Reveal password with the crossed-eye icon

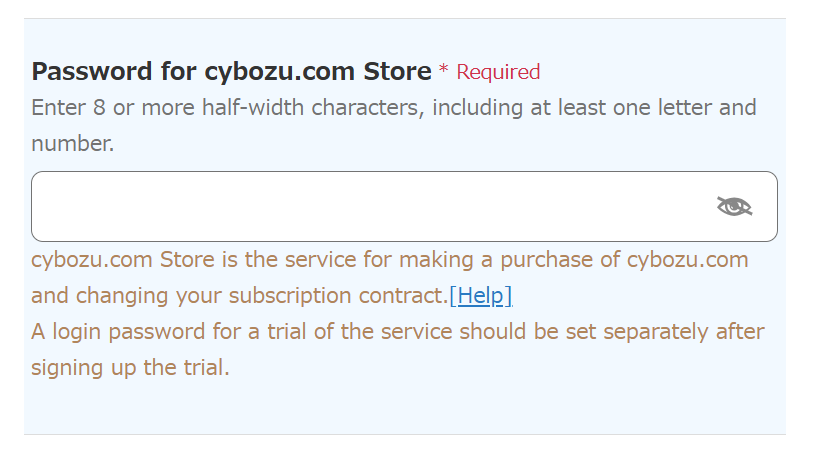click(x=734, y=206)
